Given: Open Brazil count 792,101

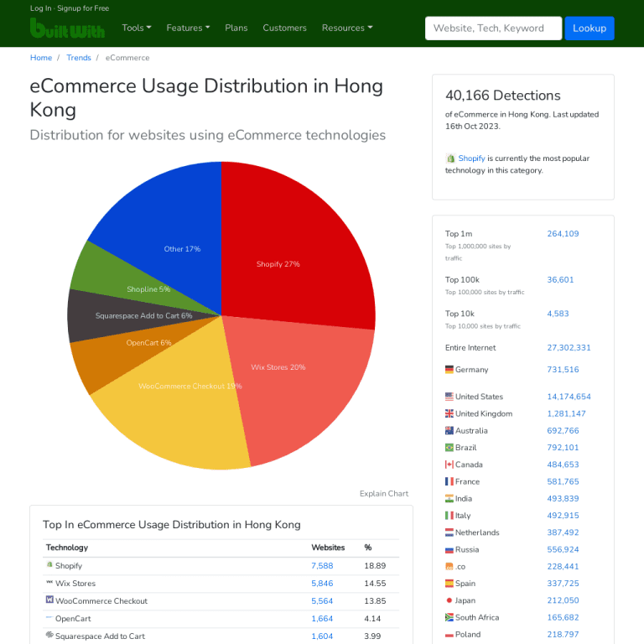Looking at the screenshot, I should pyautogui.click(x=563, y=448).
